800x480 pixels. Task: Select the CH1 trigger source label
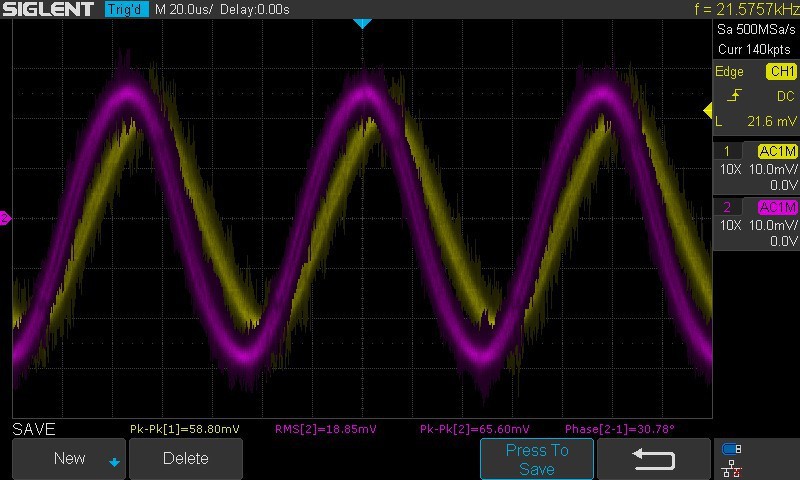pos(781,71)
